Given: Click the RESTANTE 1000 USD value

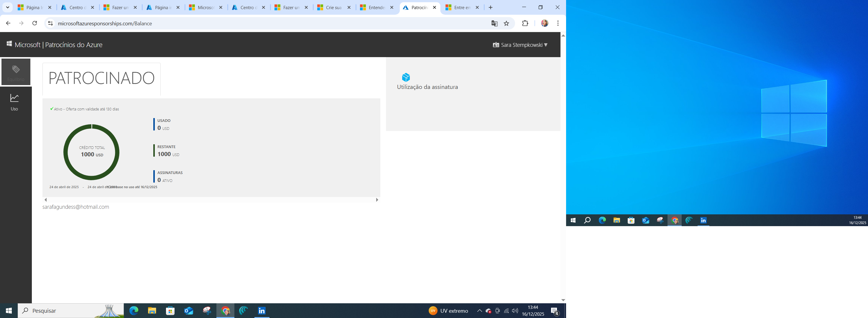Looking at the screenshot, I should pyautogui.click(x=168, y=154).
